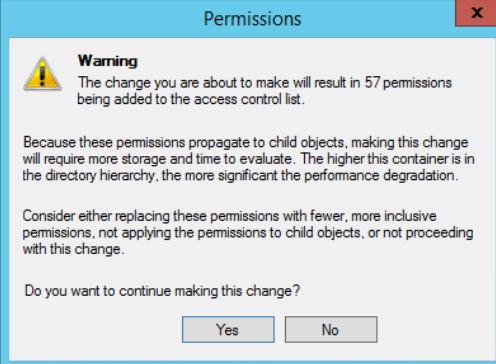
Task: Click the number 57 in the warning
Action: pyautogui.click(x=372, y=82)
